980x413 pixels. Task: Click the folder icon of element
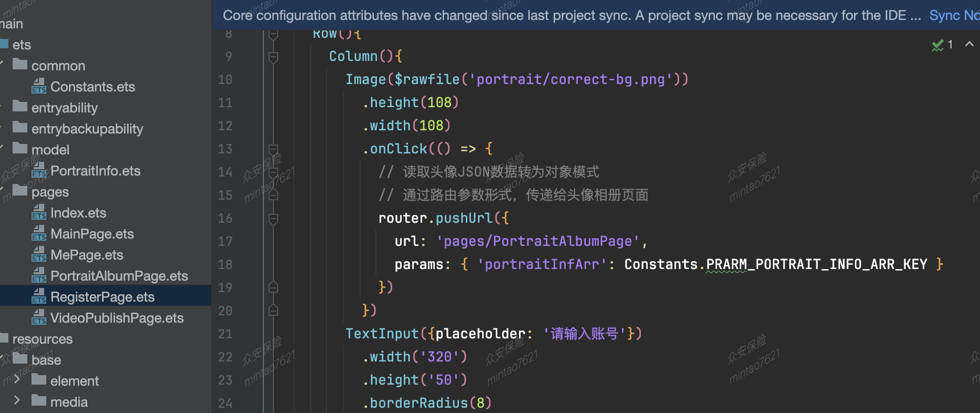(x=39, y=379)
